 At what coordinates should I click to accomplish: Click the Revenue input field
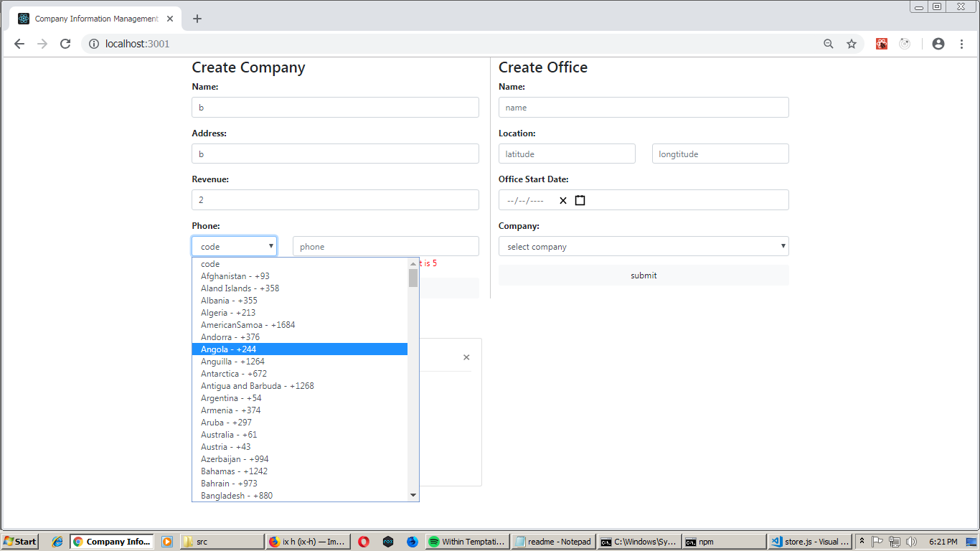click(x=335, y=200)
